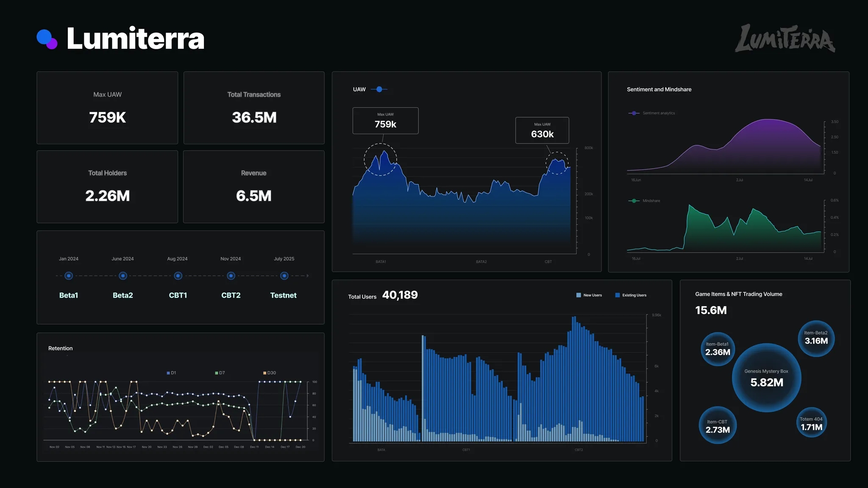Click the 15.6M trading volume value
The width and height of the screenshot is (868, 488).
(x=711, y=310)
